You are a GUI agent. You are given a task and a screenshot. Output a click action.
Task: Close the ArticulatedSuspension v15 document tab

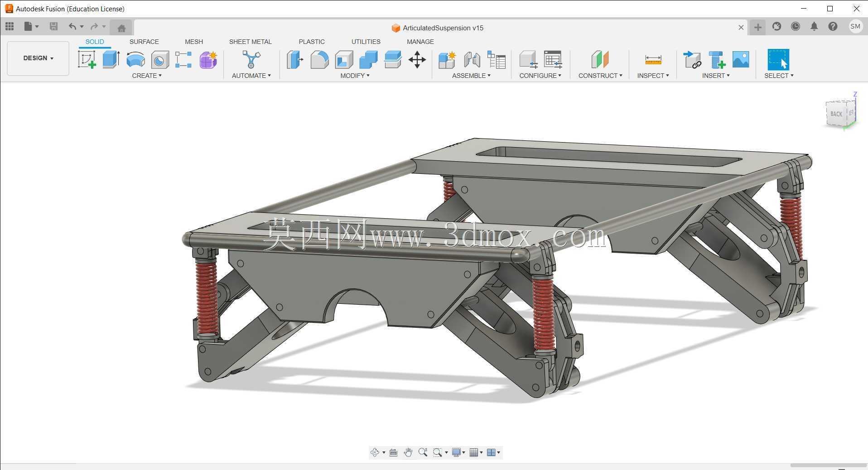tap(741, 28)
